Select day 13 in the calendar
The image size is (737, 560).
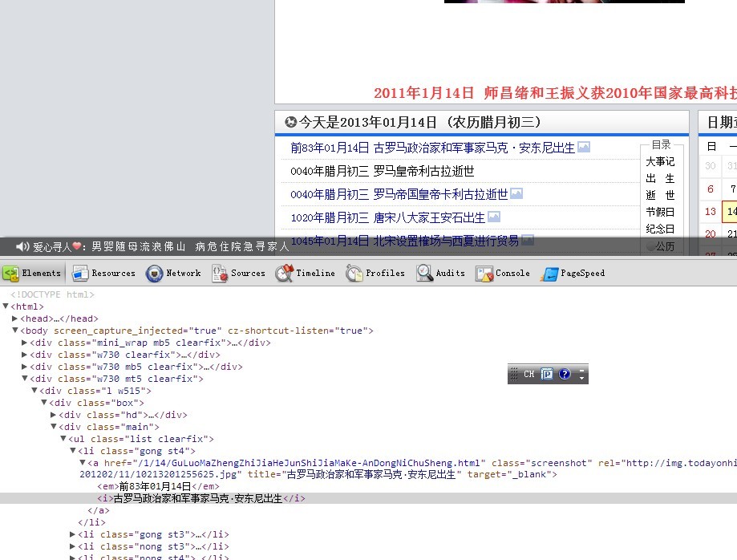[x=711, y=211]
